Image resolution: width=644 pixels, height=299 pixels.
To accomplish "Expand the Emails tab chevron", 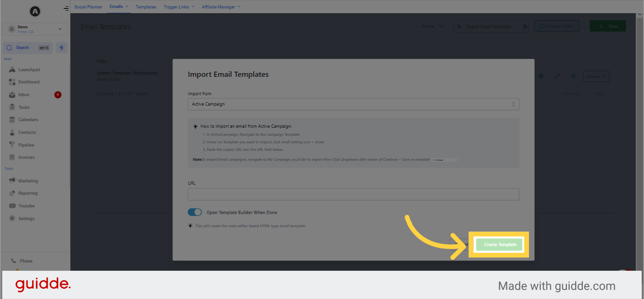I will (126, 7).
